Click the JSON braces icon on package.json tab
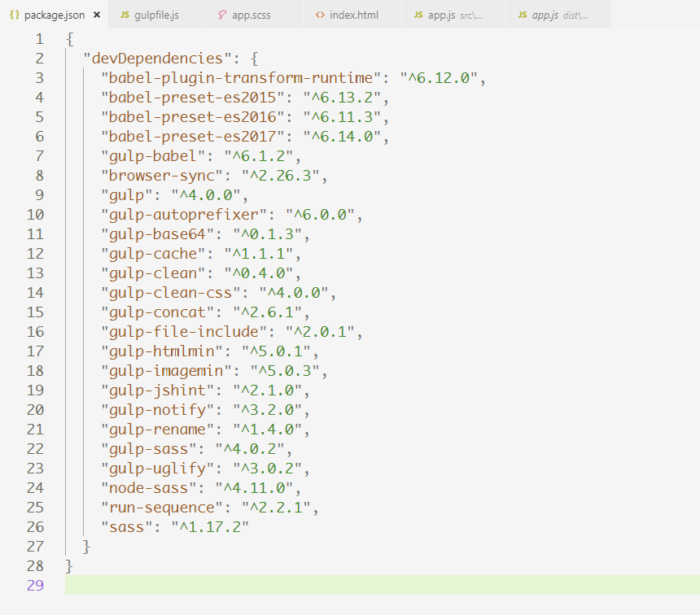The image size is (700, 615). (x=15, y=15)
